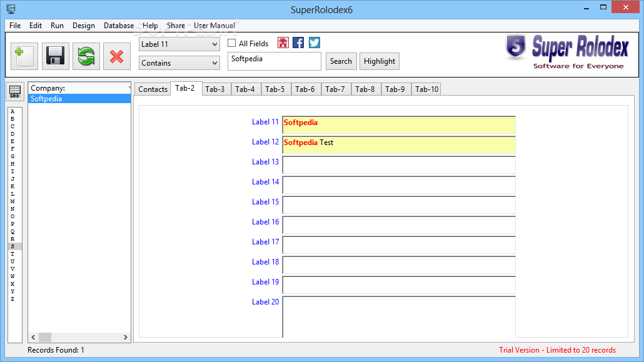Open the Help menu
Image resolution: width=644 pixels, height=362 pixels.
150,26
